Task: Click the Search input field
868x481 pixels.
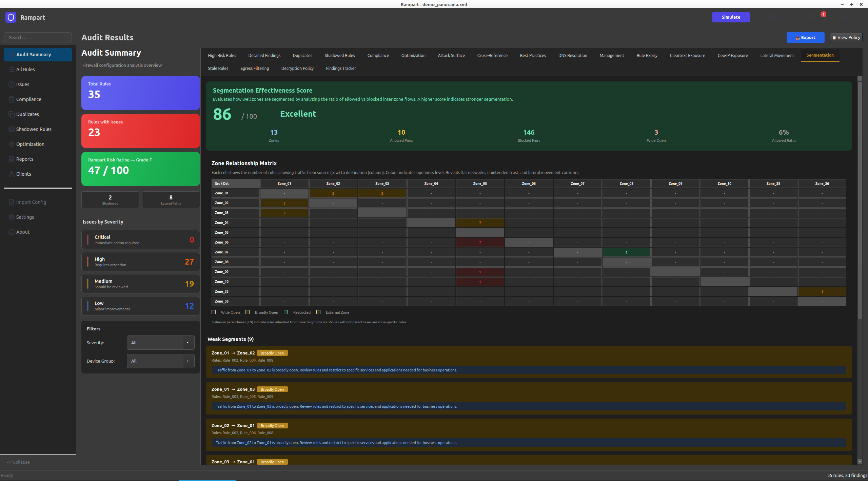Action: (x=38, y=37)
